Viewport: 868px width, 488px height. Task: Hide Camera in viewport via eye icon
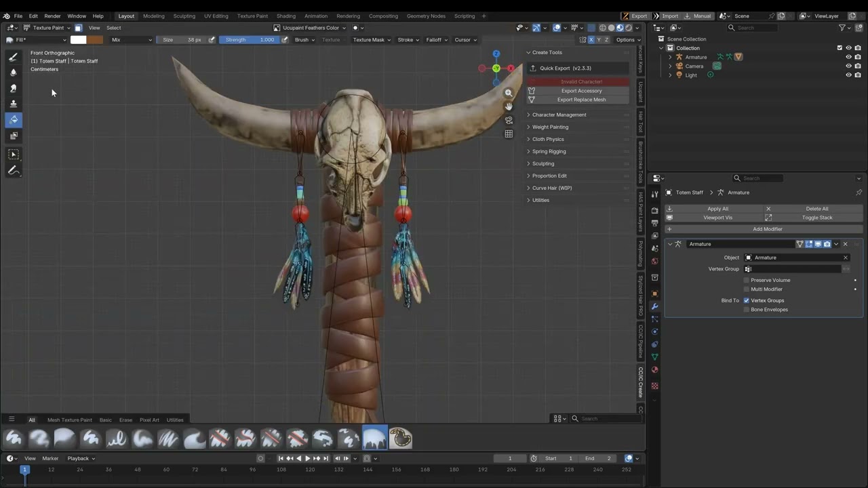click(848, 66)
